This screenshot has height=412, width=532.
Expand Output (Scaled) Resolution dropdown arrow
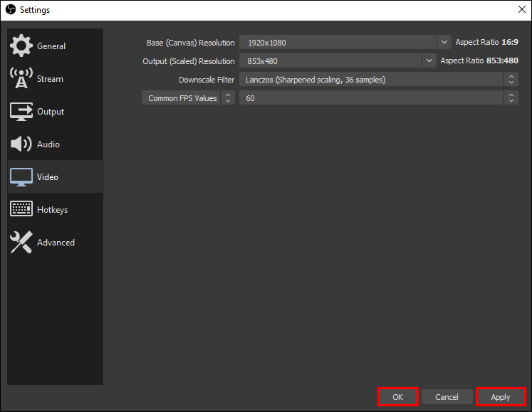pos(429,60)
